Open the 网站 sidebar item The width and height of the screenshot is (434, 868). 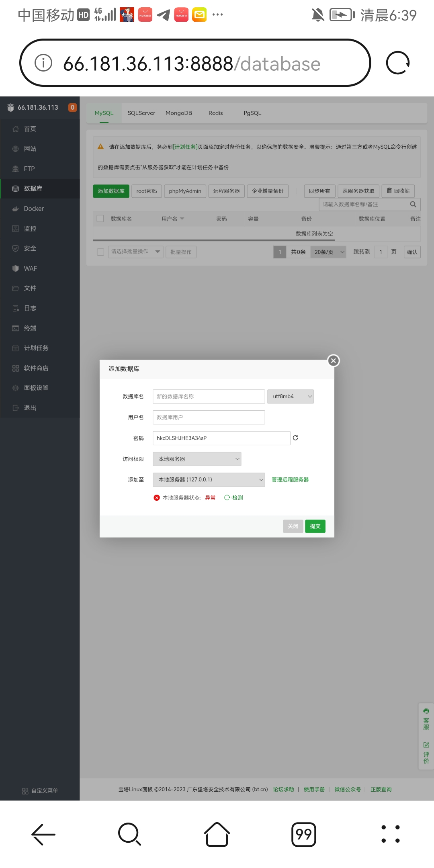(40, 149)
